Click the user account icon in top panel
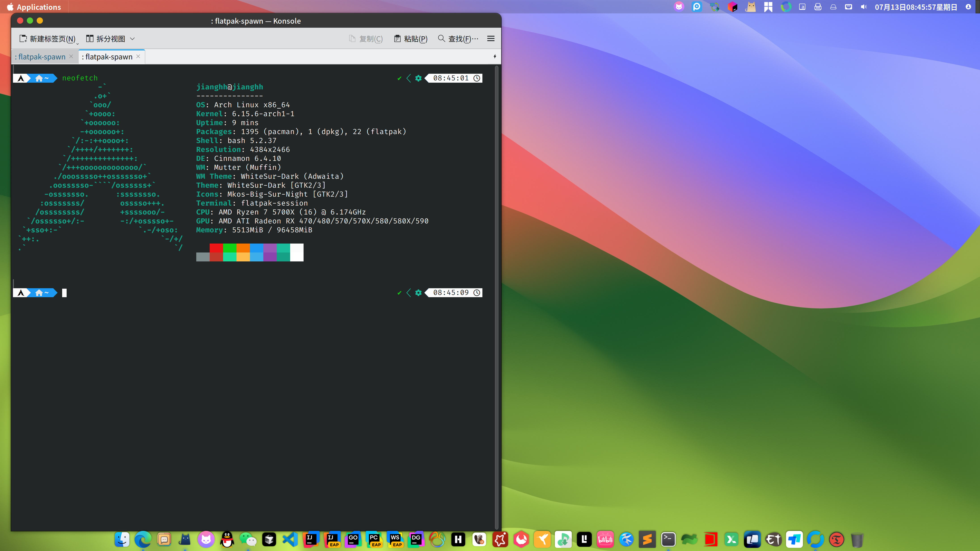980x551 pixels. [x=968, y=7]
